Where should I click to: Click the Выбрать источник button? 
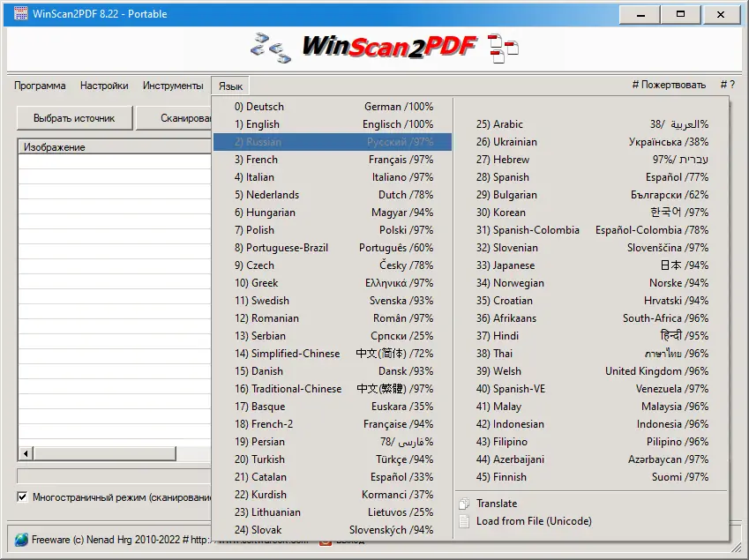[x=74, y=118]
